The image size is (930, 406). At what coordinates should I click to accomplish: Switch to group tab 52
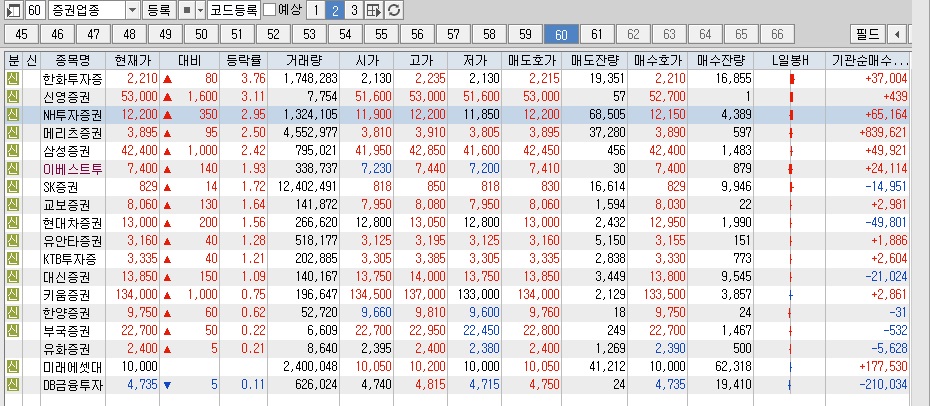[x=273, y=34]
